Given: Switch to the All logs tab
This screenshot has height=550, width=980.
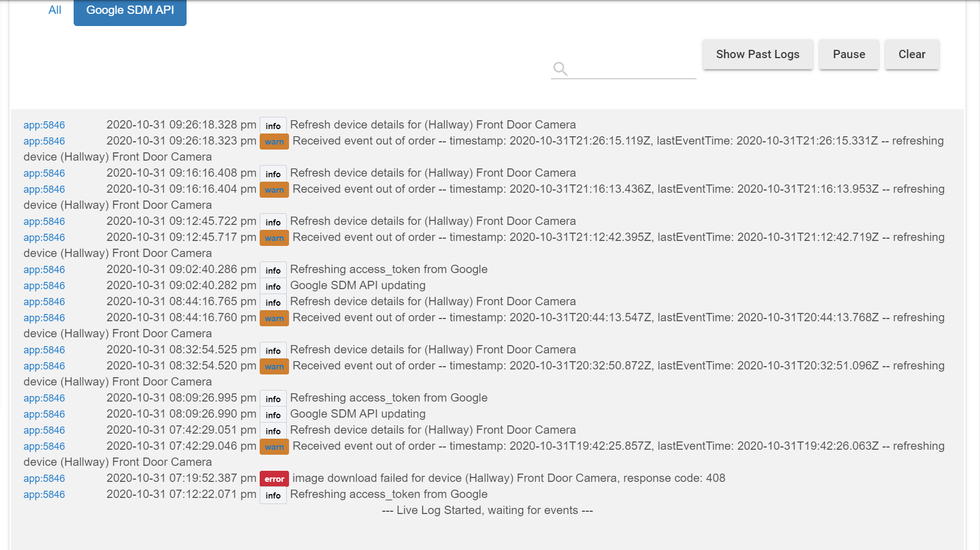Looking at the screenshot, I should coord(55,10).
